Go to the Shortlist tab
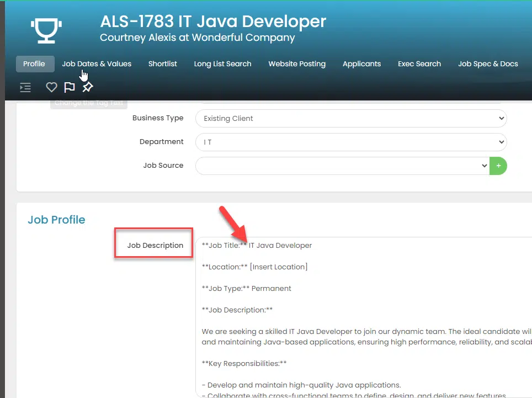The width and height of the screenshot is (532, 398). [x=162, y=64]
